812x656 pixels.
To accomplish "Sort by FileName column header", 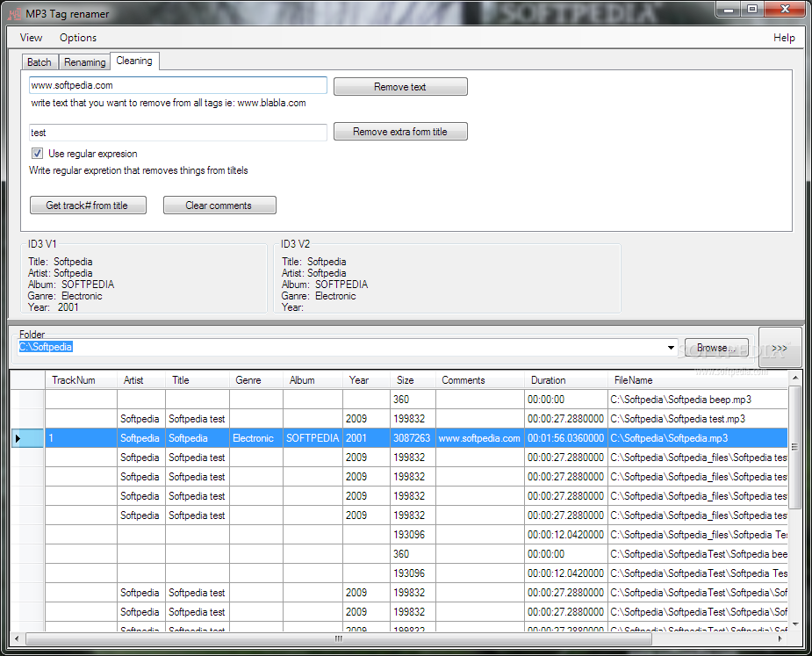I will pyautogui.click(x=698, y=380).
